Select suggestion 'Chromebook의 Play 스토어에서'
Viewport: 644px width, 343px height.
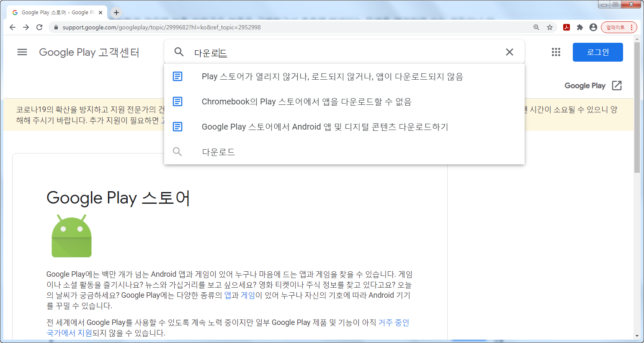click(344, 101)
